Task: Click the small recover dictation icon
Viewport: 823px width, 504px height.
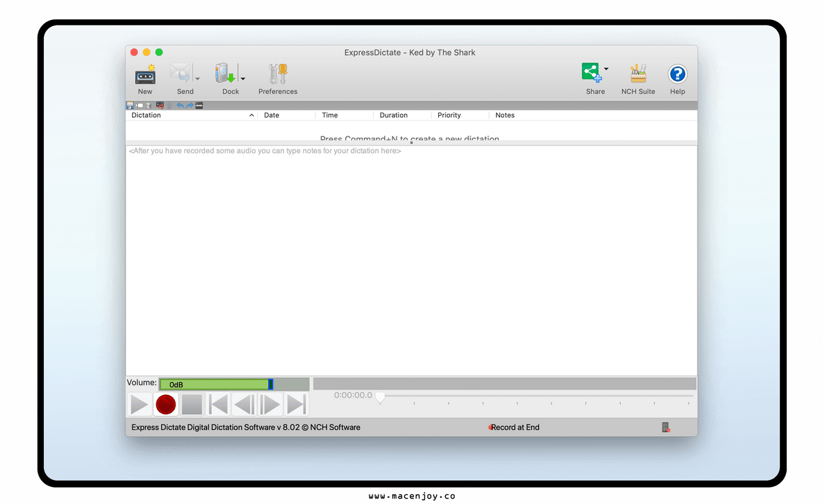Action: point(160,106)
